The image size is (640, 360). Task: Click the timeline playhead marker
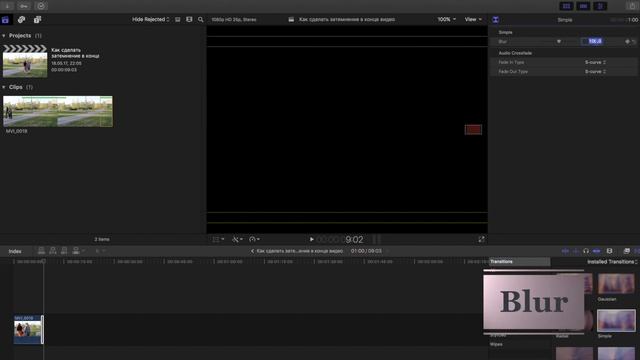(x=43, y=261)
